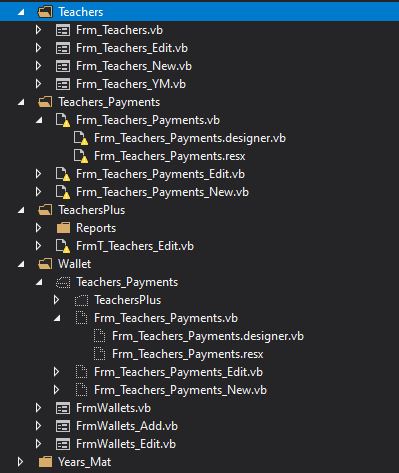Image resolution: width=399 pixels, height=473 pixels.
Task: Select the 'Frm_Teachers_New.vb' file name
Action: click(x=134, y=66)
